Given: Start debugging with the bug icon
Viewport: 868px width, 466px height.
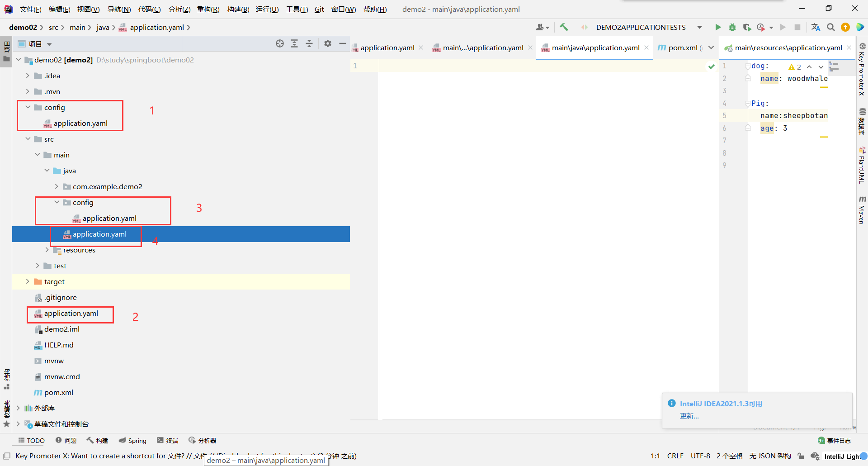Looking at the screenshot, I should pos(732,27).
